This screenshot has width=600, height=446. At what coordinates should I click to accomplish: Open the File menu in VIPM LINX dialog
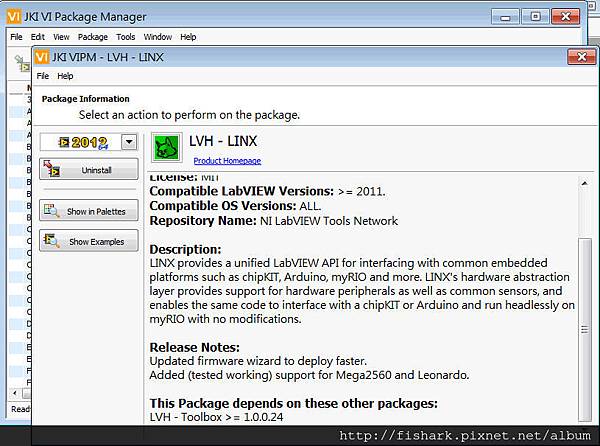tap(42, 76)
